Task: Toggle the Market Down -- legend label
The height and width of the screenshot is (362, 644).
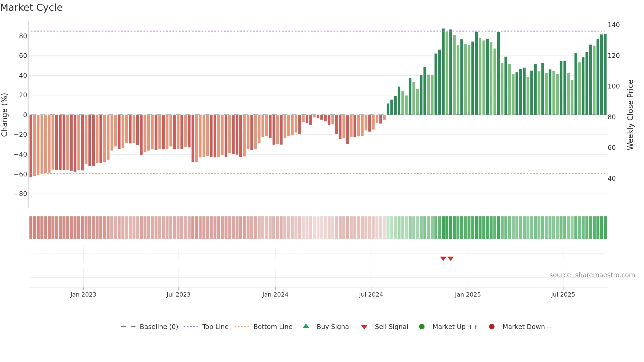Action: 527,327
